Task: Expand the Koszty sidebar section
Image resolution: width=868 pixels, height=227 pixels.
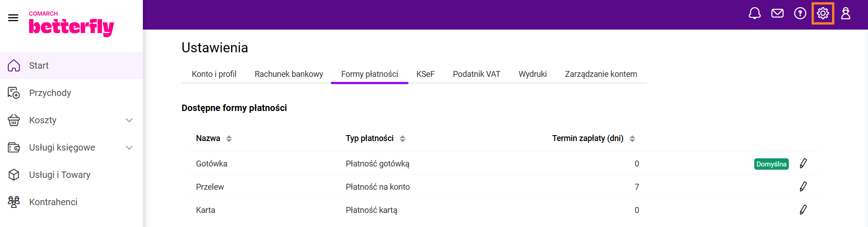Action: [129, 120]
